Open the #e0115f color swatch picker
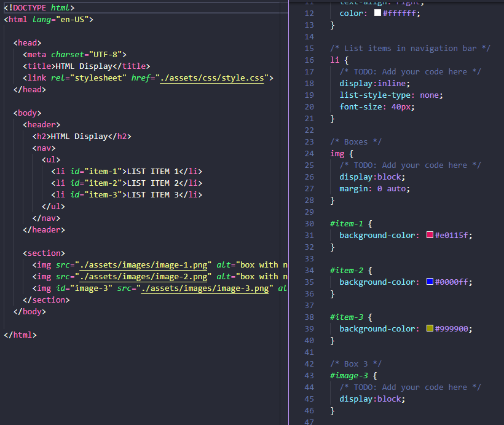The image size is (504, 425). 430,235
